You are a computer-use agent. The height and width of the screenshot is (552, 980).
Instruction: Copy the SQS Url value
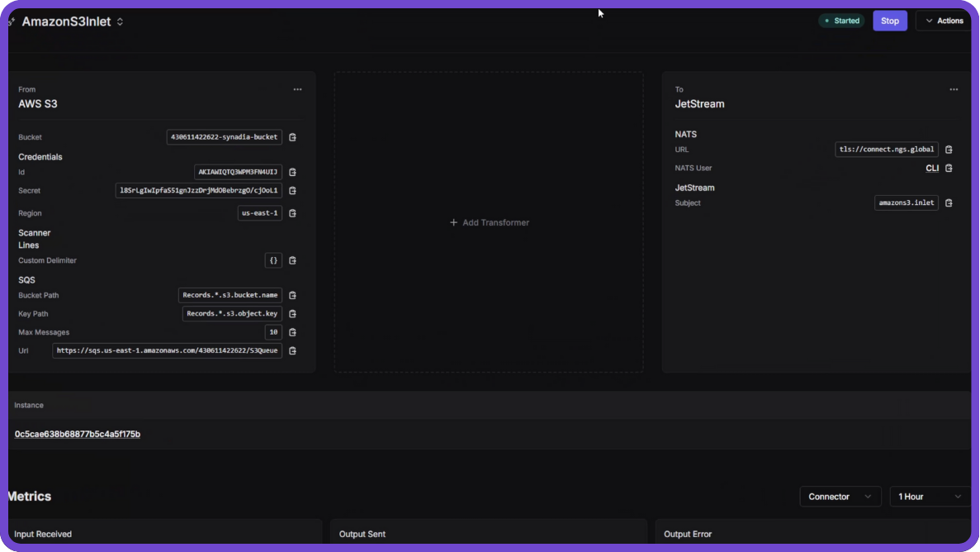click(x=292, y=350)
